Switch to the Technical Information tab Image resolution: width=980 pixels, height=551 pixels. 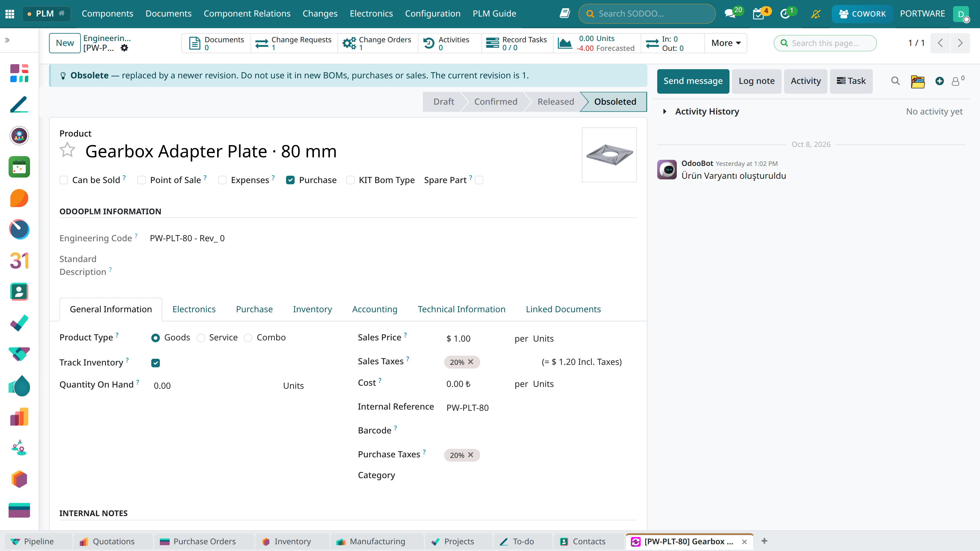[x=462, y=309]
